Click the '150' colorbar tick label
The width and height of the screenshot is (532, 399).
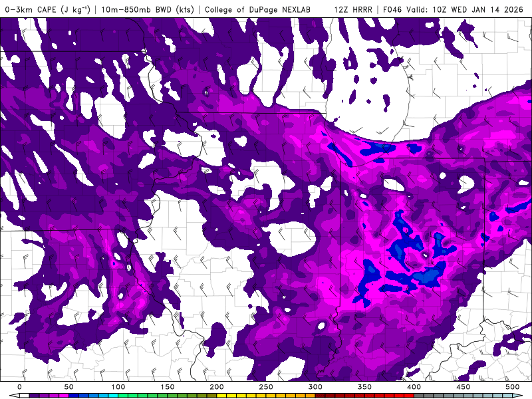point(168,387)
